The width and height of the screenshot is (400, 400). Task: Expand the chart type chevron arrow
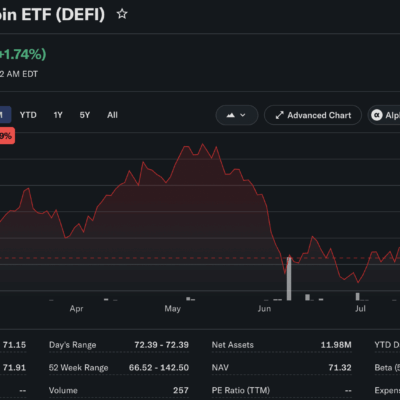coord(243,115)
